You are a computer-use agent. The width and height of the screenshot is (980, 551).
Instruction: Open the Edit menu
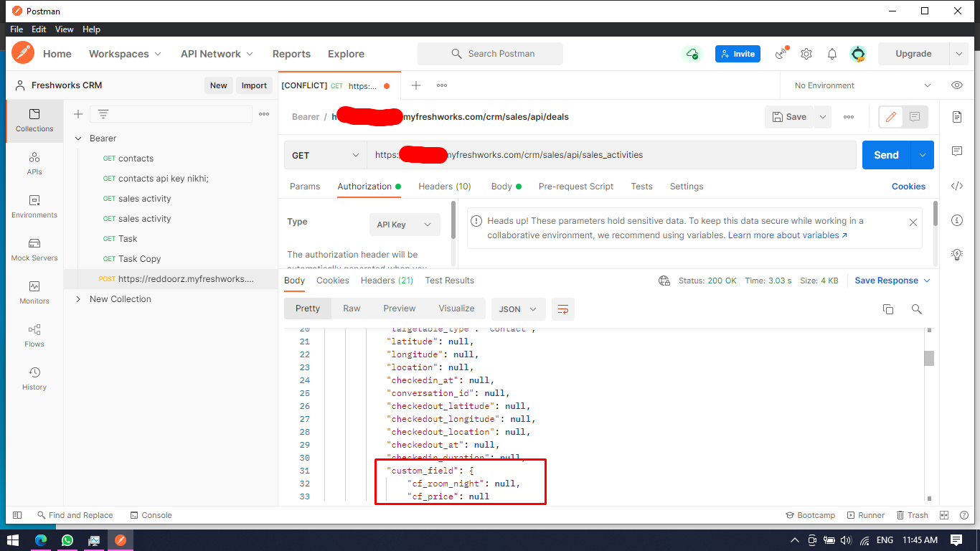[x=39, y=29]
